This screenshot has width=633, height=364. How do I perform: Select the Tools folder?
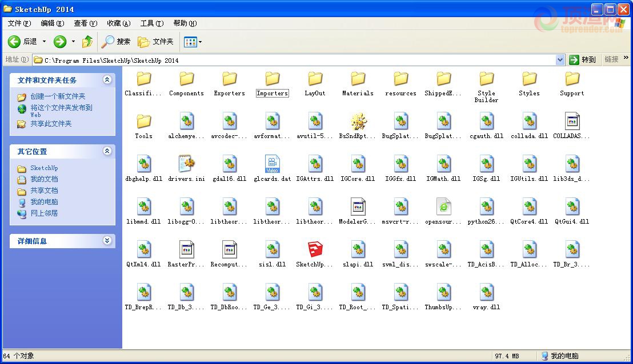pyautogui.click(x=144, y=127)
